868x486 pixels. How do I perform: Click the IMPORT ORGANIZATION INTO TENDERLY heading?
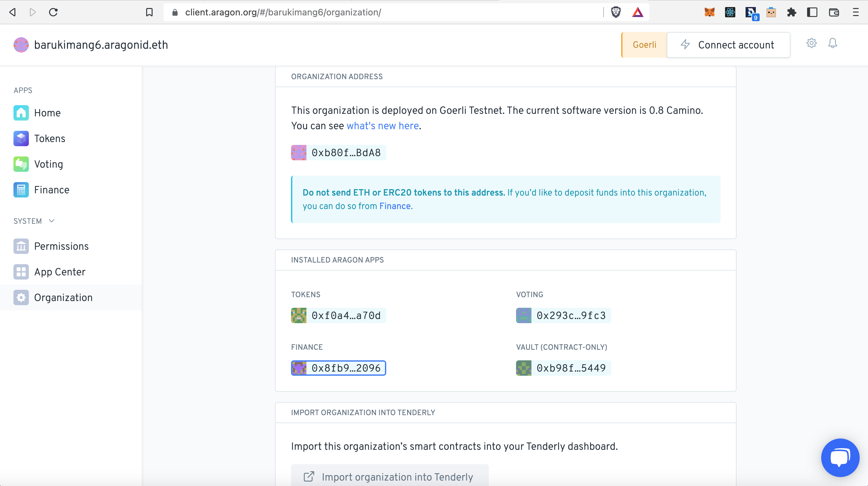tap(363, 413)
